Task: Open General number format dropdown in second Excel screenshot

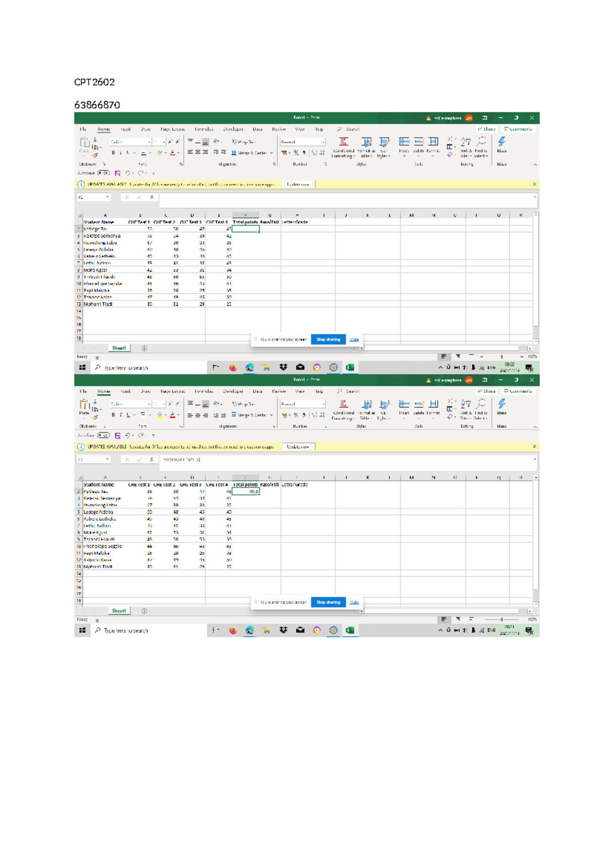Action: (x=323, y=404)
